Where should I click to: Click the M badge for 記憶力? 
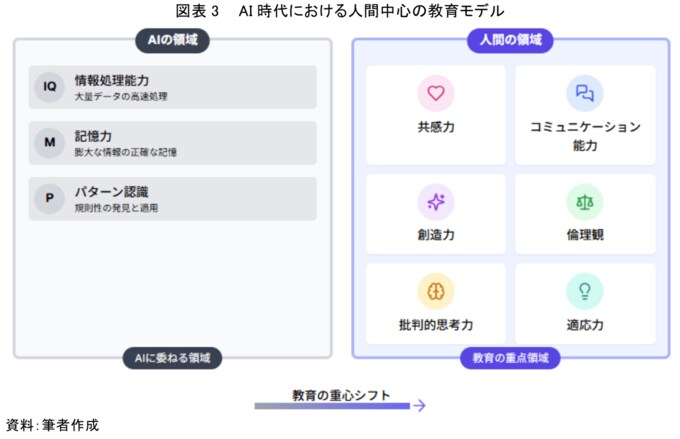click(x=49, y=143)
